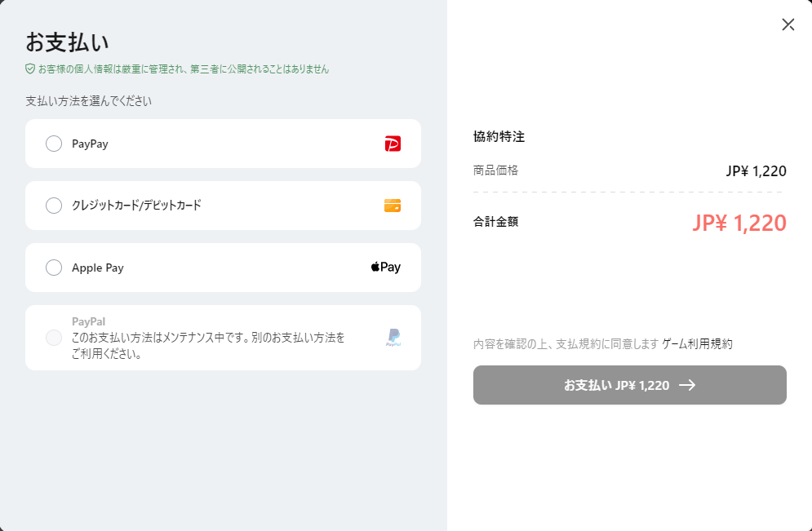This screenshot has height=531, width=812.
Task: Click the green shield privacy icon
Action: [x=30, y=69]
